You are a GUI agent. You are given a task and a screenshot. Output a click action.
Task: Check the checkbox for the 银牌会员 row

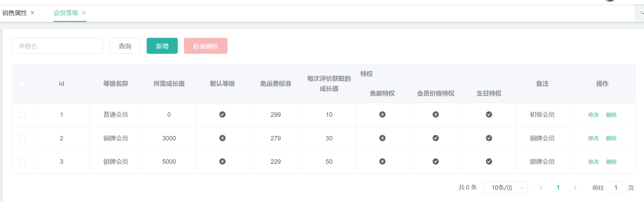click(x=22, y=162)
